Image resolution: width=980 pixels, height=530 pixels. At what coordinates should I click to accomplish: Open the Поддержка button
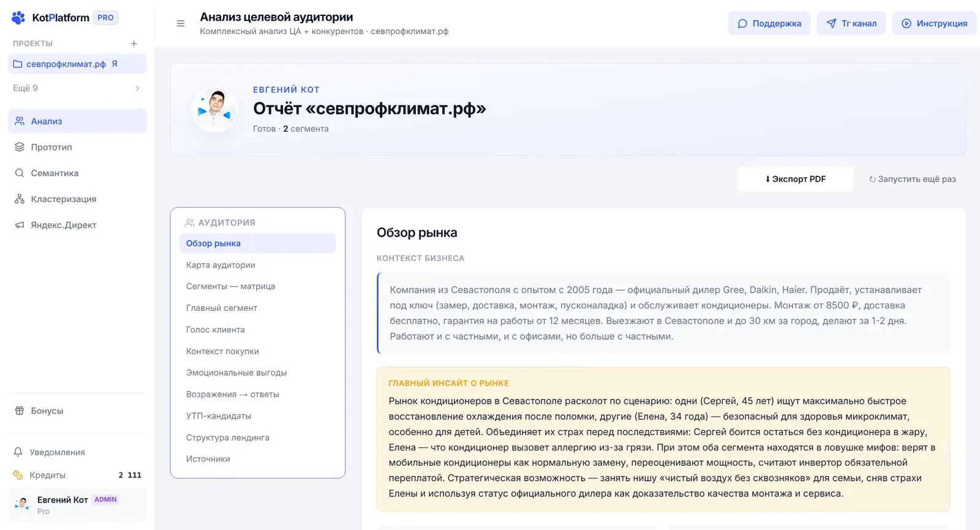769,23
